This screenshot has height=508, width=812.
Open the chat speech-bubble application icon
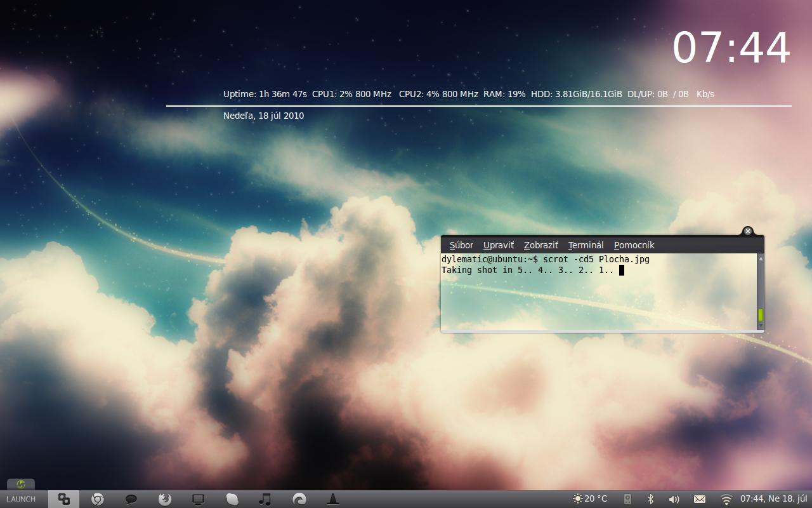pyautogui.click(x=131, y=499)
